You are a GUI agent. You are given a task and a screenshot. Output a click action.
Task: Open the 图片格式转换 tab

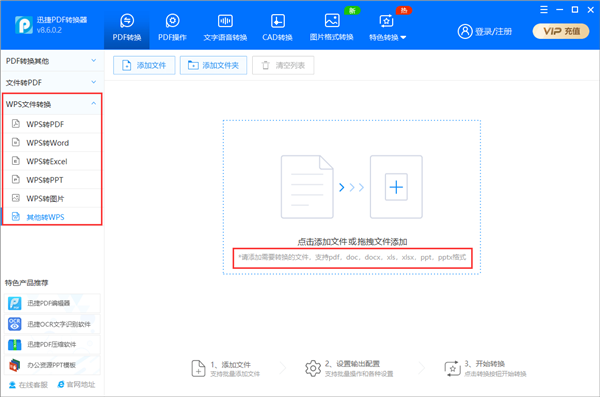tap(331, 27)
